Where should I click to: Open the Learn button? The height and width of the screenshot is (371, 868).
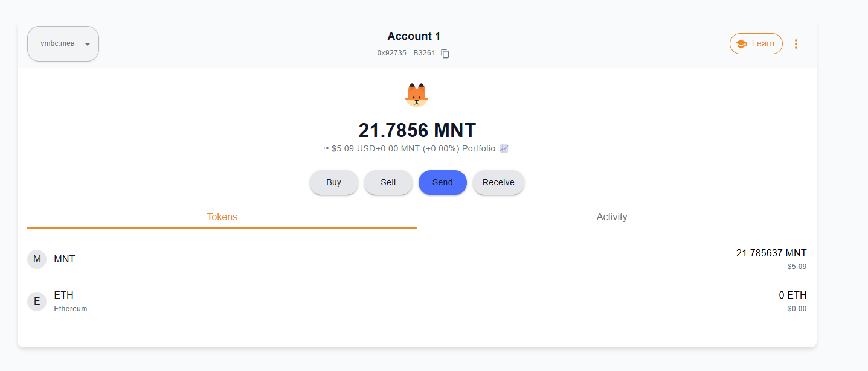[756, 44]
